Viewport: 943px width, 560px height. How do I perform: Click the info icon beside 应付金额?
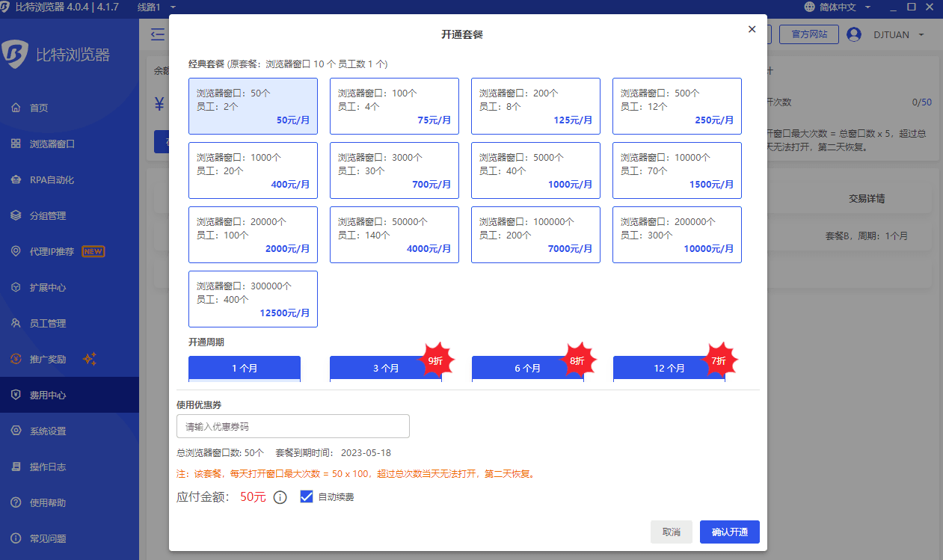click(x=280, y=496)
